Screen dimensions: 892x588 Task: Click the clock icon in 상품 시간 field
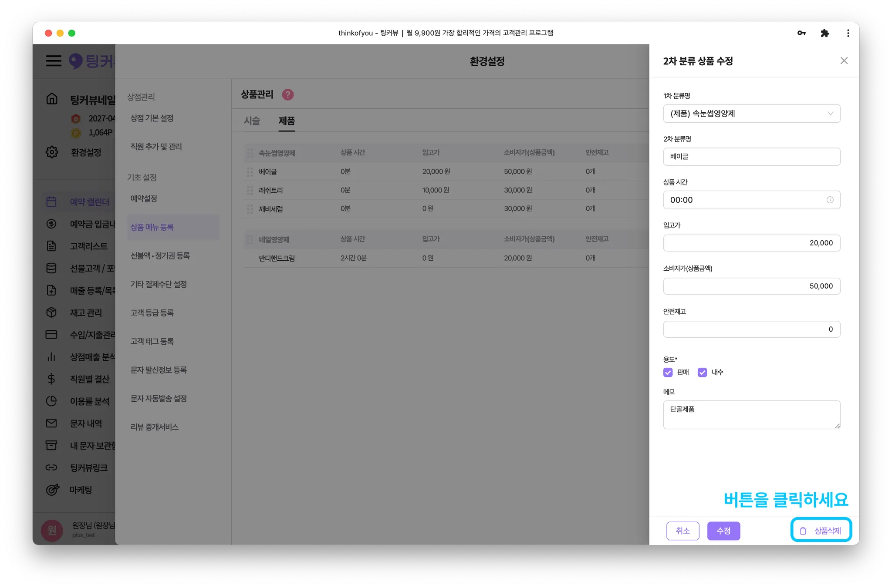pos(830,200)
